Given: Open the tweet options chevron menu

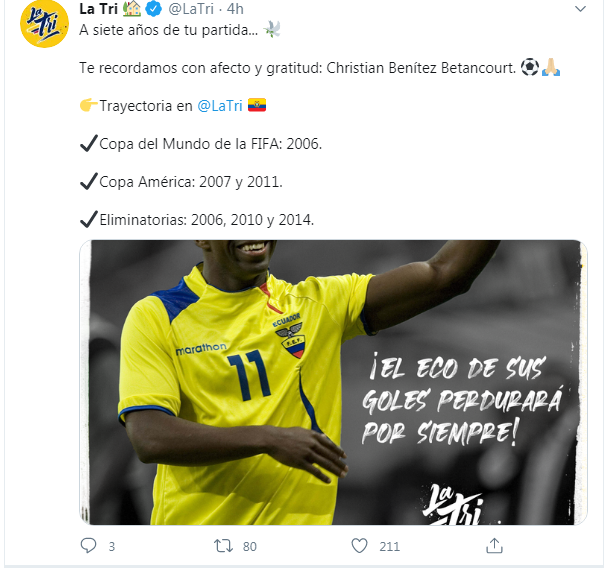Looking at the screenshot, I should coord(580,9).
